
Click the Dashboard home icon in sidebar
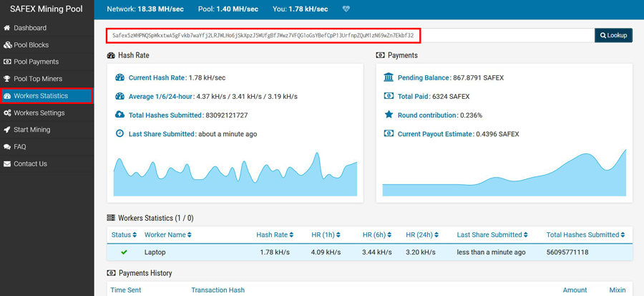pyautogui.click(x=6, y=28)
